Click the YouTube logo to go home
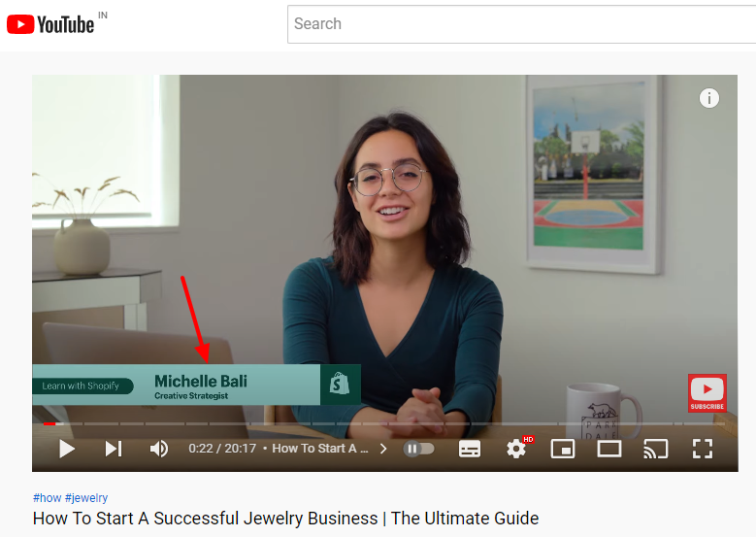This screenshot has height=537, width=756. 50,24
